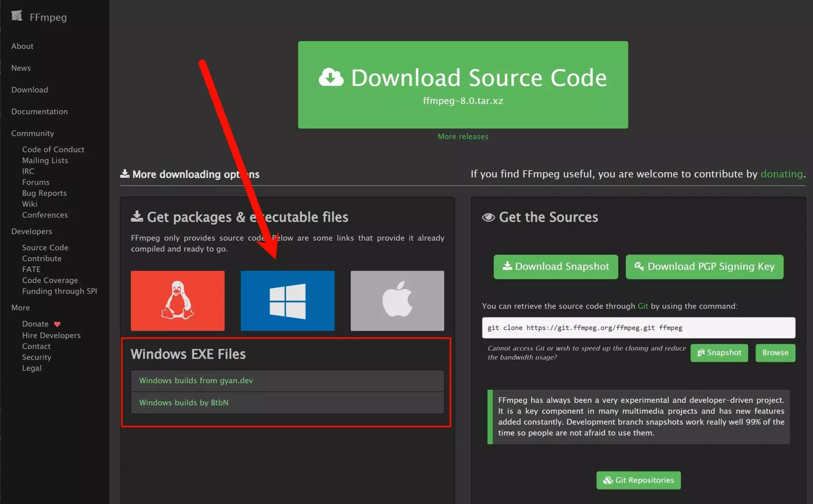The height and width of the screenshot is (504, 813).
Task: Click the git clone command field
Action: (638, 328)
